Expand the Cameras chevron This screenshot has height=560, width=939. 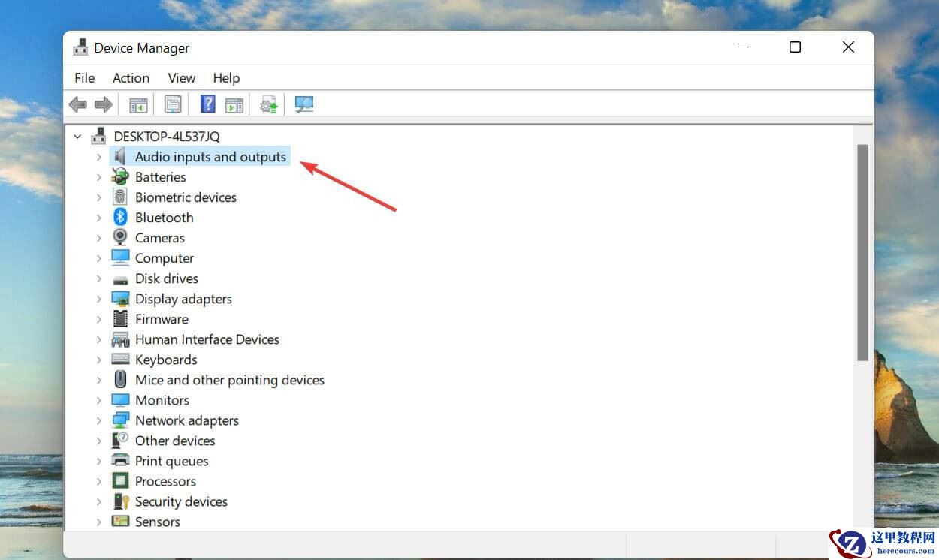point(98,238)
